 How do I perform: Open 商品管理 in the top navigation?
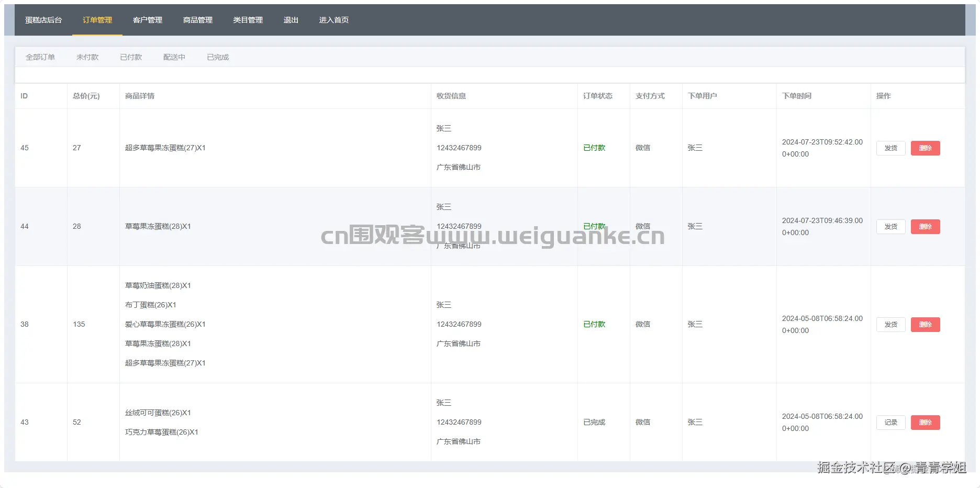[x=198, y=20]
